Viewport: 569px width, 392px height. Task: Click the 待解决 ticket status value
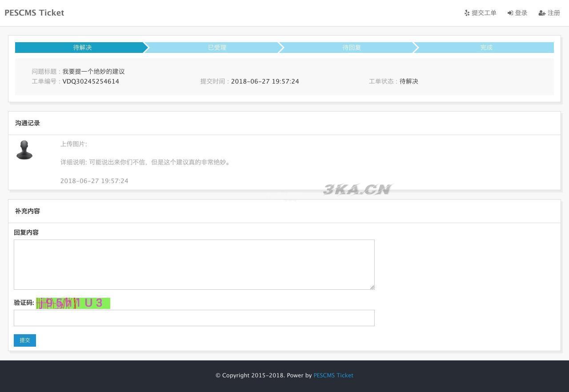point(409,81)
